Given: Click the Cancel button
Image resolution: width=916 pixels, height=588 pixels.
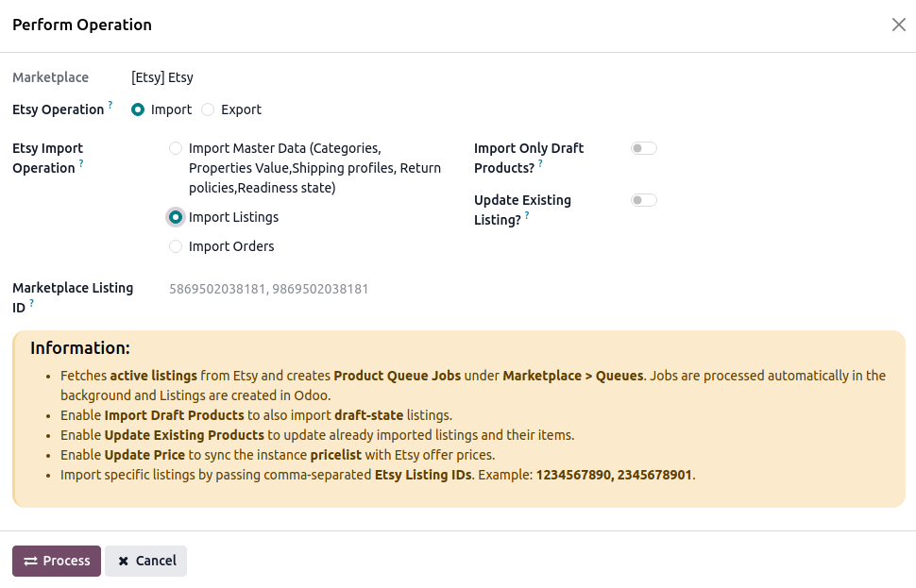Looking at the screenshot, I should pyautogui.click(x=146, y=562).
